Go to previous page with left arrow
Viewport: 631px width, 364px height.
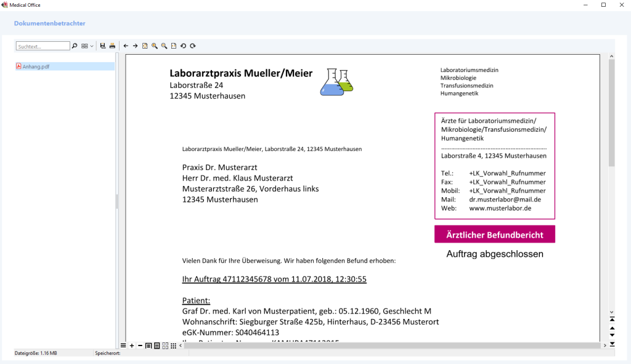126,46
